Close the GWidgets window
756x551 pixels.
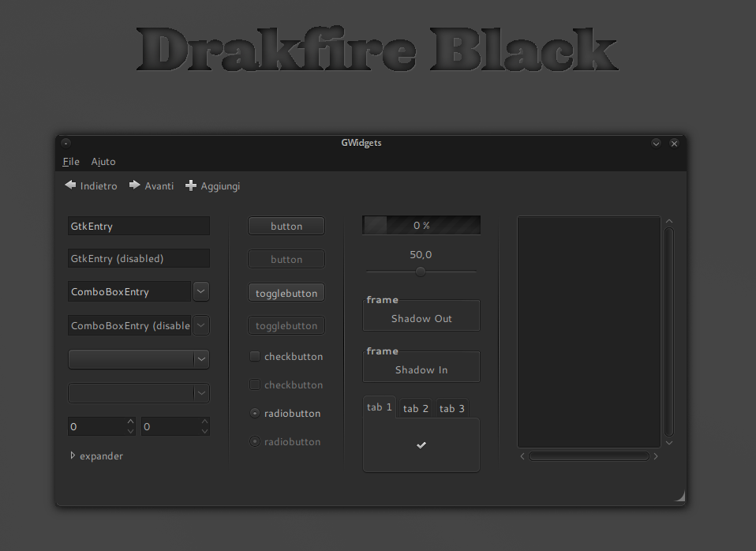pos(675,144)
